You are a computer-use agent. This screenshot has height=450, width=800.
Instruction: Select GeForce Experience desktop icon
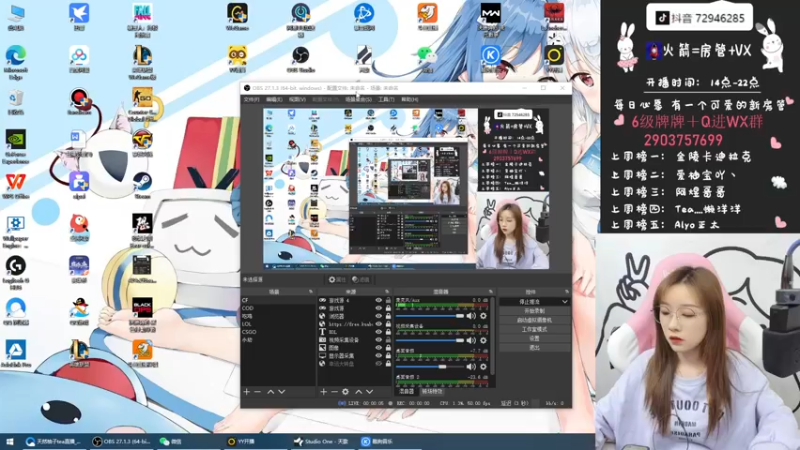(x=16, y=147)
